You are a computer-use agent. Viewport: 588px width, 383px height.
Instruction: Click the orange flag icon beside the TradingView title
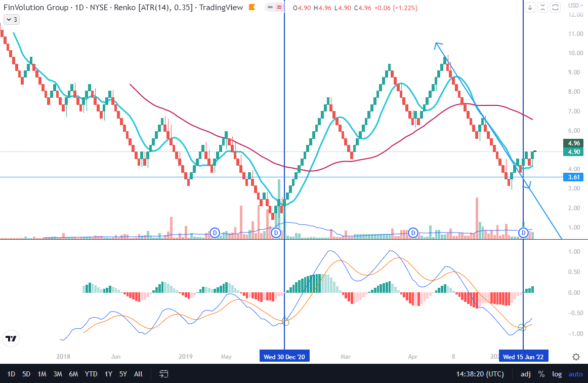[252, 7]
